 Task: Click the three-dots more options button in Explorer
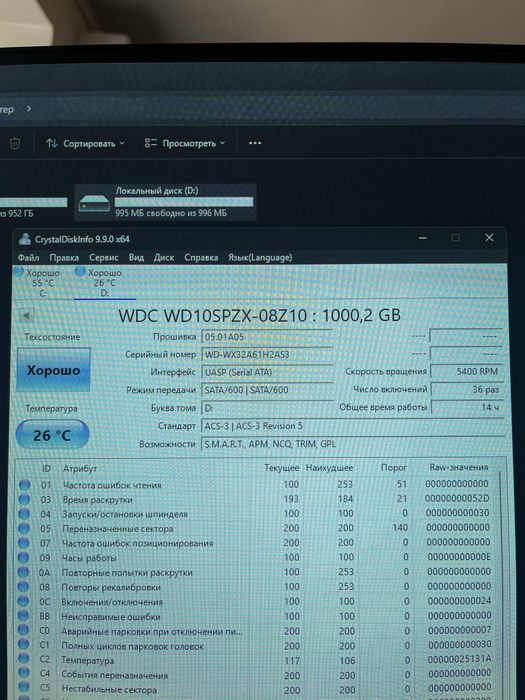pyautogui.click(x=255, y=143)
